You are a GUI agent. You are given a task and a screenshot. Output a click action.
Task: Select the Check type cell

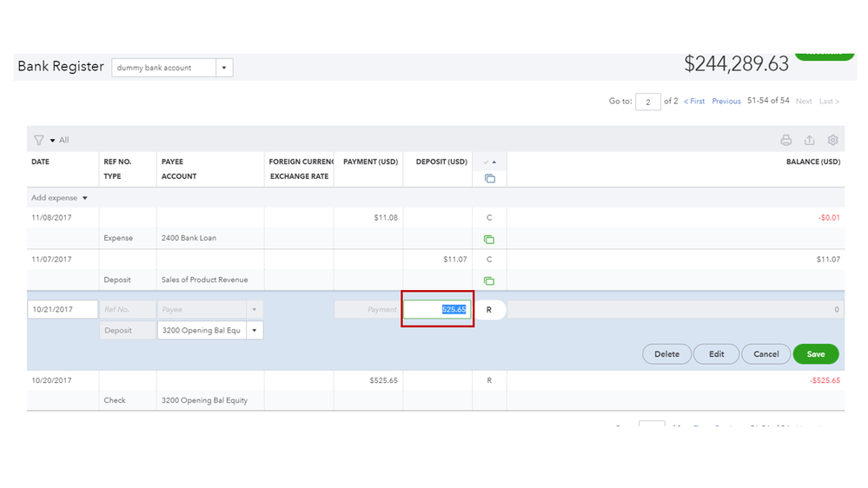pos(115,400)
